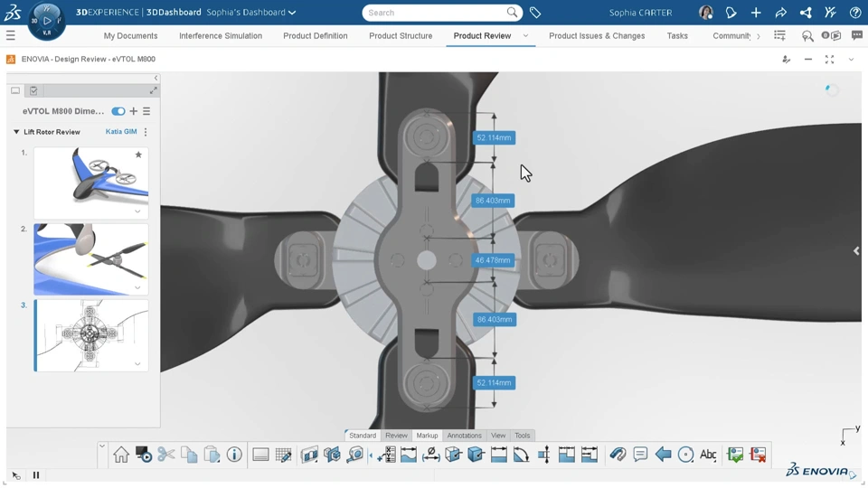Click the chat bubble icon at top right
This screenshot has width=868, height=488.
pyautogui.click(x=857, y=35)
